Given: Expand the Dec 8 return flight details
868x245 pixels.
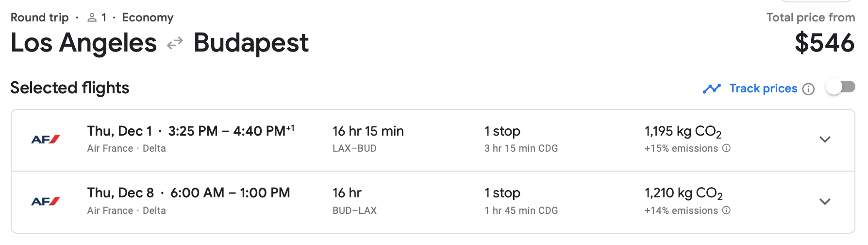Looking at the screenshot, I should 824,201.
